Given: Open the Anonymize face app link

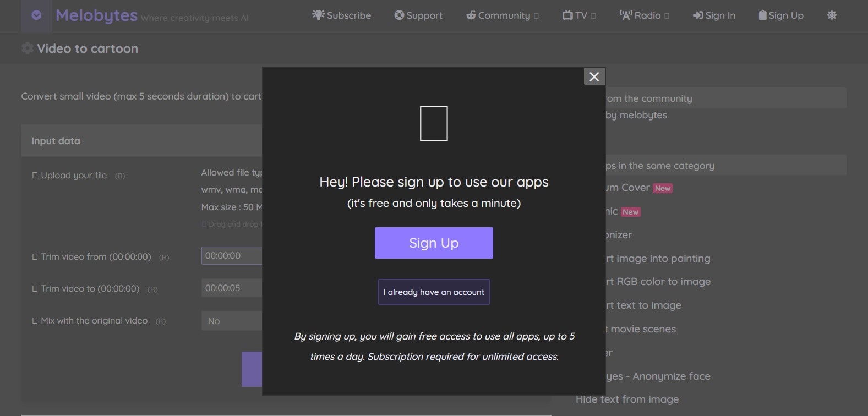Looking at the screenshot, I should (x=658, y=376).
